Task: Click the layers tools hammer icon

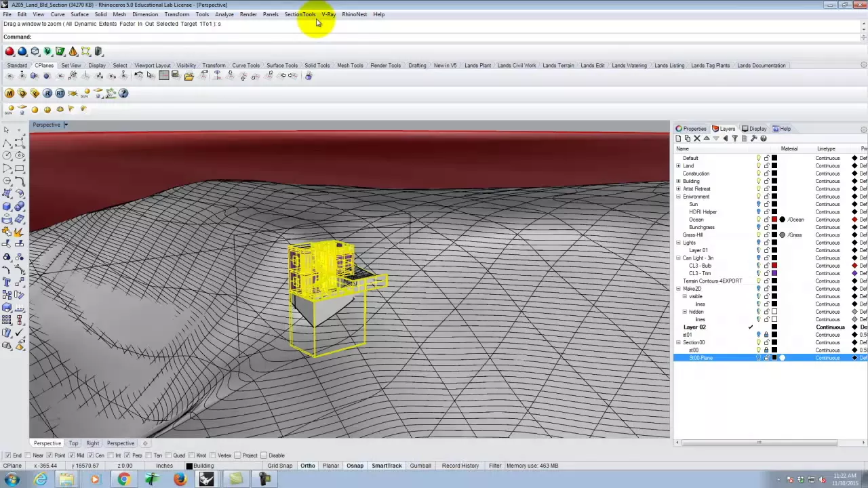Action: pos(753,138)
